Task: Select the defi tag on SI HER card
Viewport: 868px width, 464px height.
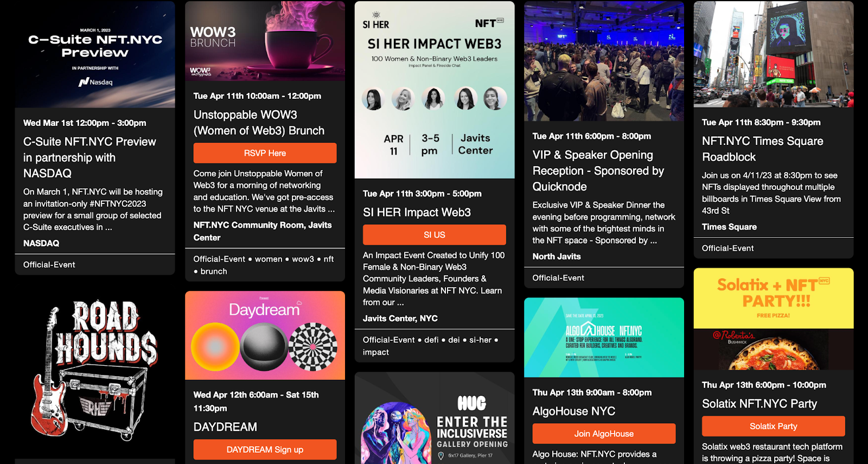Action: 431,340
